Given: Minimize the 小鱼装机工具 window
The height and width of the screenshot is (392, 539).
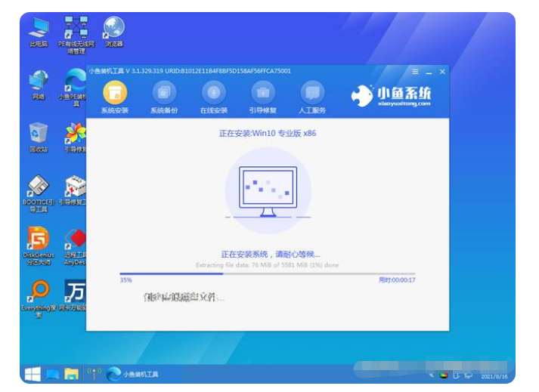Looking at the screenshot, I should 429,73.
